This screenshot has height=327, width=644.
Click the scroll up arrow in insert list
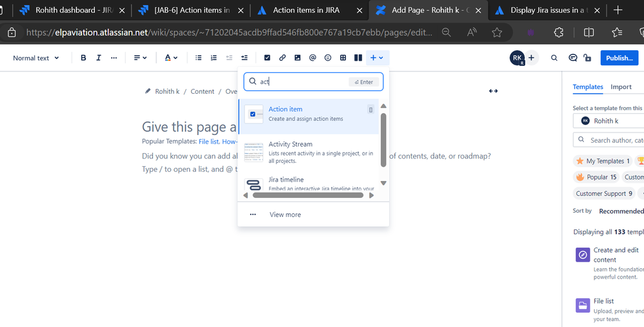click(x=383, y=106)
